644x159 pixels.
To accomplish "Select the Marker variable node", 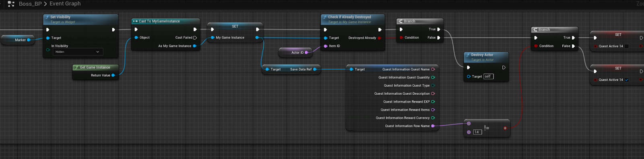I will [x=18, y=40].
